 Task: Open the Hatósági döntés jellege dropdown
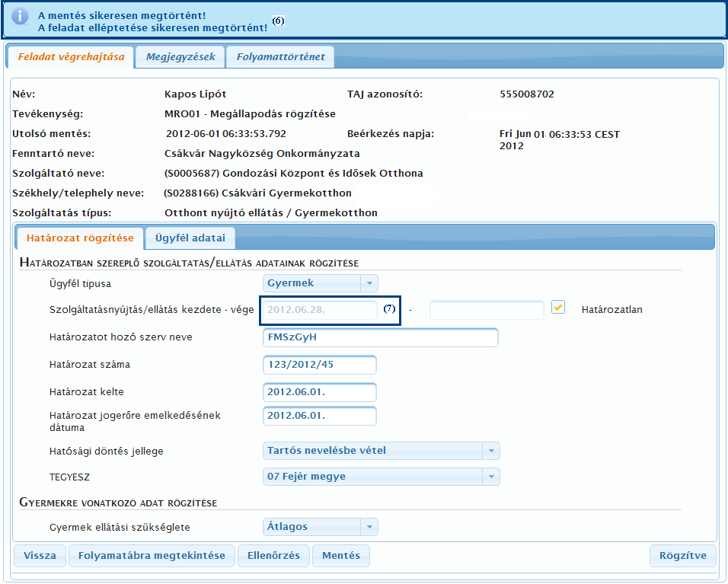[x=382, y=451]
